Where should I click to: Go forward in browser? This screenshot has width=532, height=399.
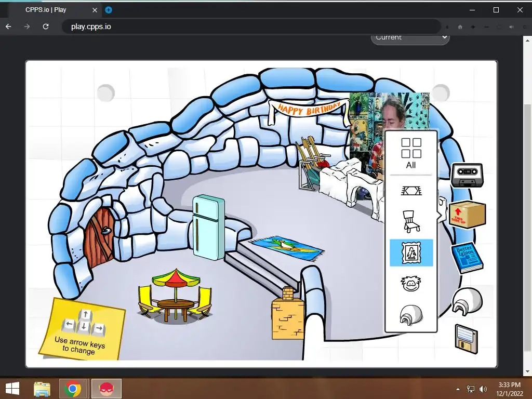(27, 26)
